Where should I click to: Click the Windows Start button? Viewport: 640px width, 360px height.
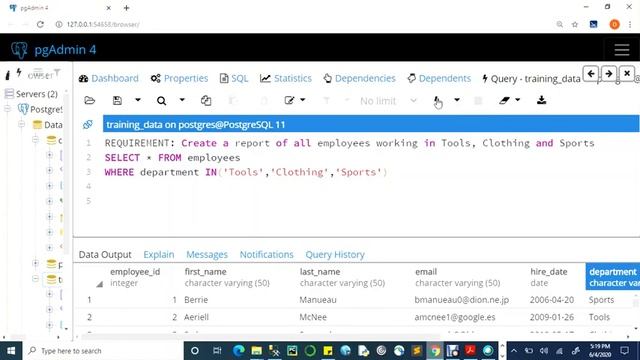tap(11, 351)
